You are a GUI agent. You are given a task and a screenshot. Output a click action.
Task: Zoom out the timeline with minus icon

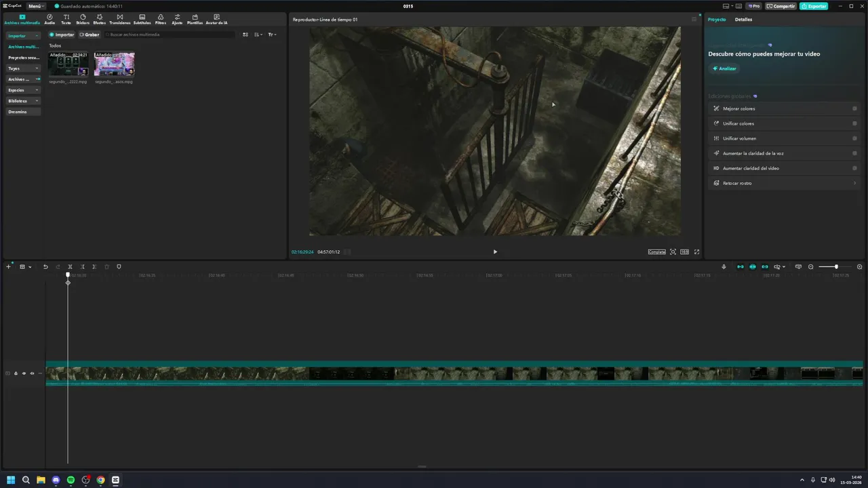[810, 267]
